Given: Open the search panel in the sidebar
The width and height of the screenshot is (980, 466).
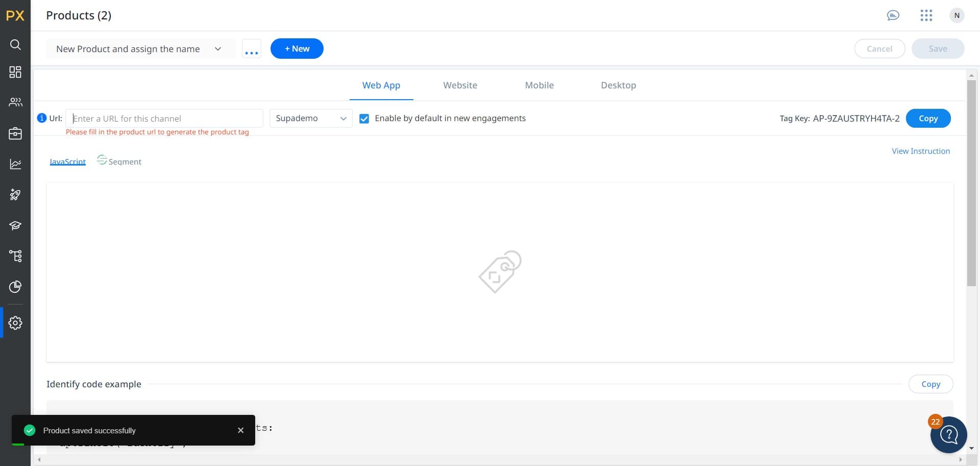Looking at the screenshot, I should point(15,45).
